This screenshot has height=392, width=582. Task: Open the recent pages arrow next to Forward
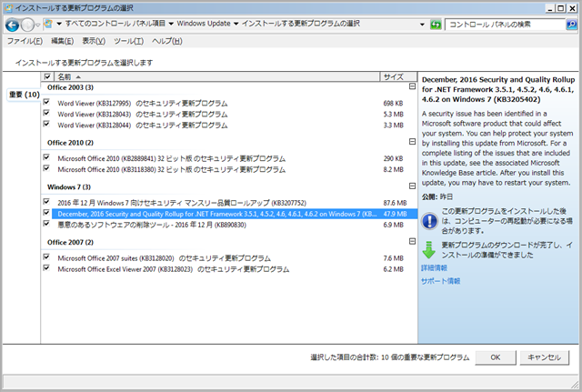(37, 25)
